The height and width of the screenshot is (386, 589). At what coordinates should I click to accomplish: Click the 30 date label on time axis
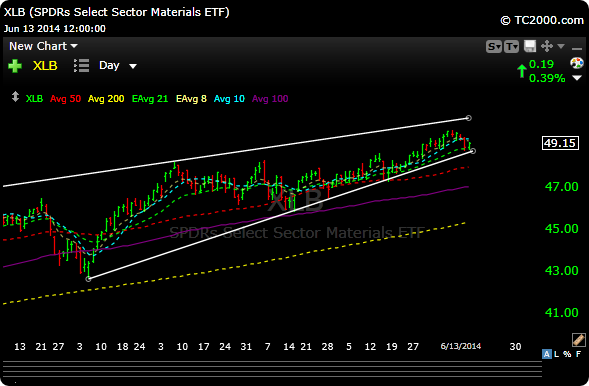(x=515, y=347)
